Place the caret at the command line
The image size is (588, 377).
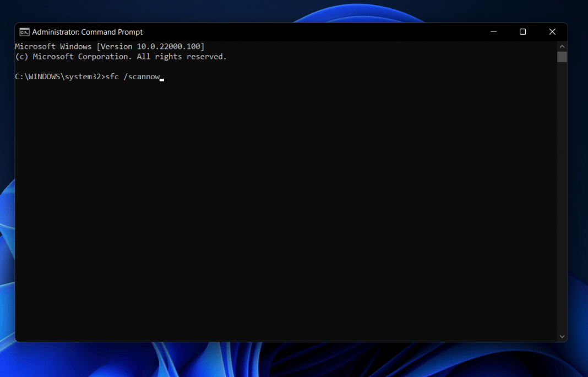tap(161, 77)
